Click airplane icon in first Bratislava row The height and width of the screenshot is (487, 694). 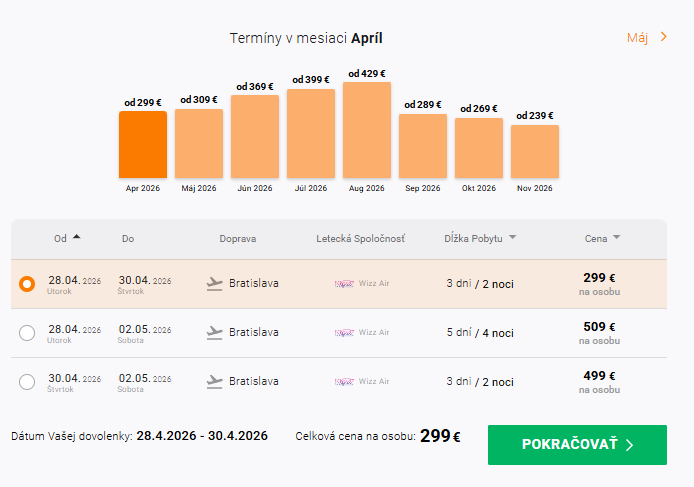[214, 283]
